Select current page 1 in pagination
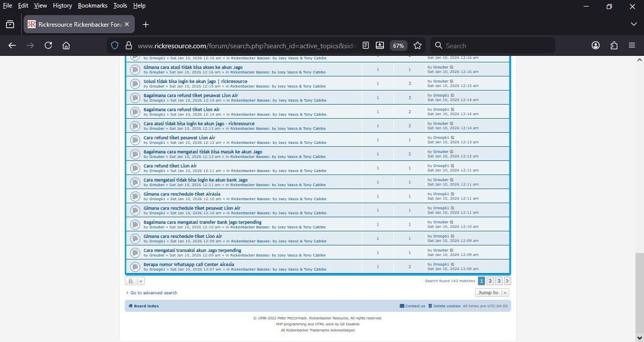644x342 pixels. tap(481, 281)
